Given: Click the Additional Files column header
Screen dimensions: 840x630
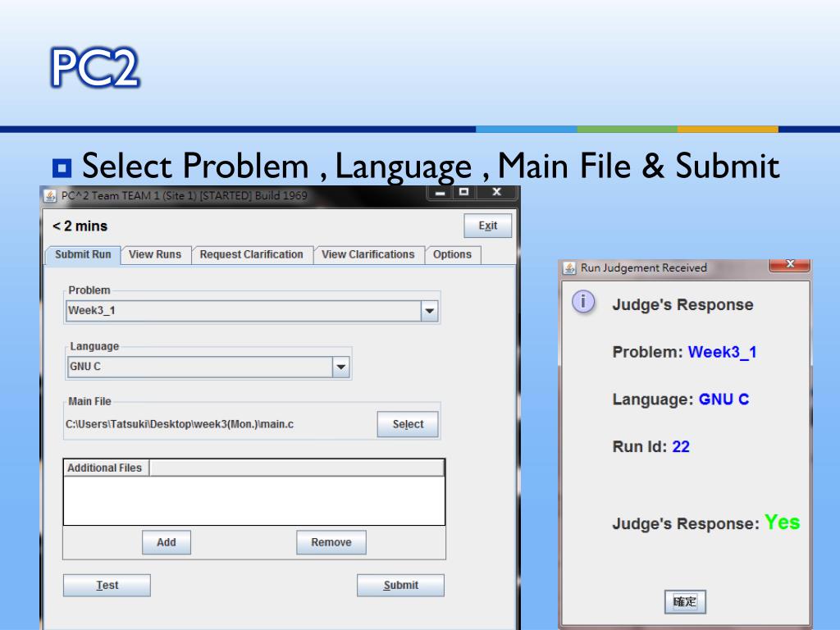Looking at the screenshot, I should [x=106, y=468].
